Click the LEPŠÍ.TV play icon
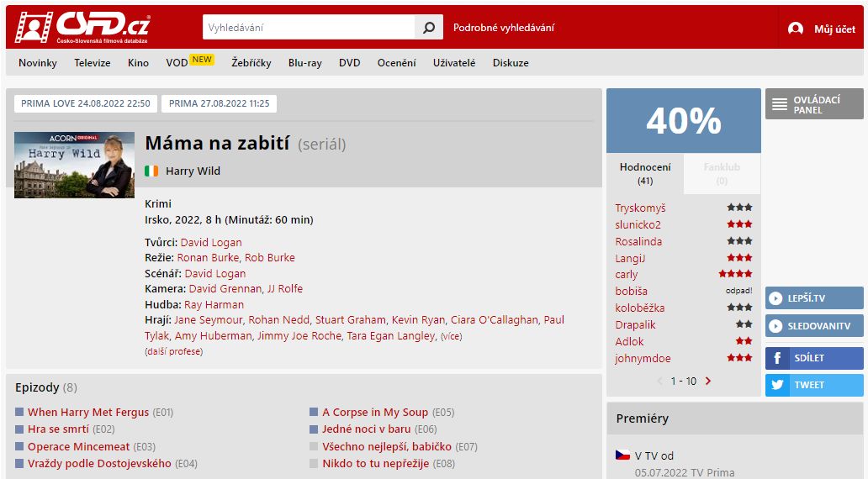This screenshot has height=479, width=868. pyautogui.click(x=775, y=298)
